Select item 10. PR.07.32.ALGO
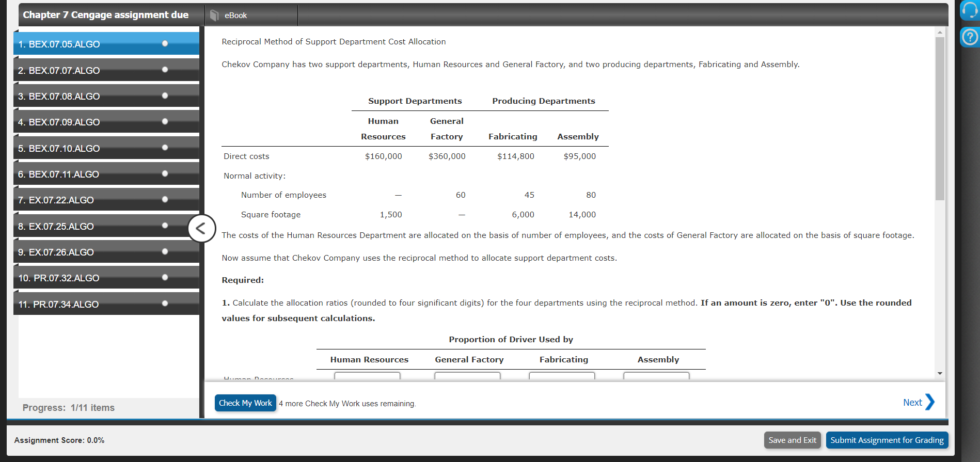This screenshot has height=462, width=980. tap(106, 278)
